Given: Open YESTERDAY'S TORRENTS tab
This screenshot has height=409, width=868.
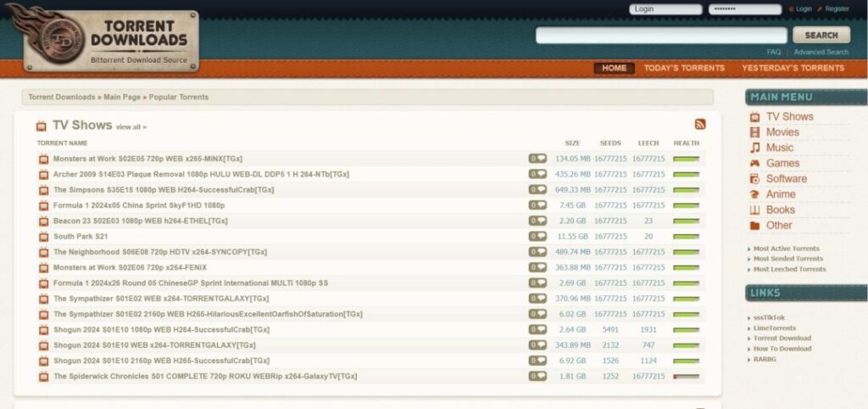Looking at the screenshot, I should pos(793,68).
